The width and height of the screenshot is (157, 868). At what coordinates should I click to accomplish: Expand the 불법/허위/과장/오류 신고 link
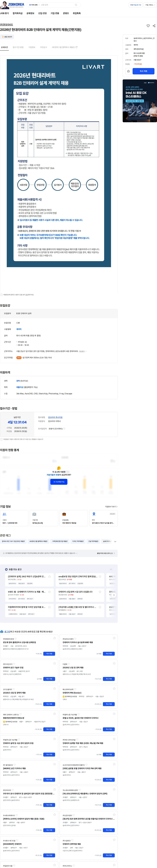(x=106, y=553)
